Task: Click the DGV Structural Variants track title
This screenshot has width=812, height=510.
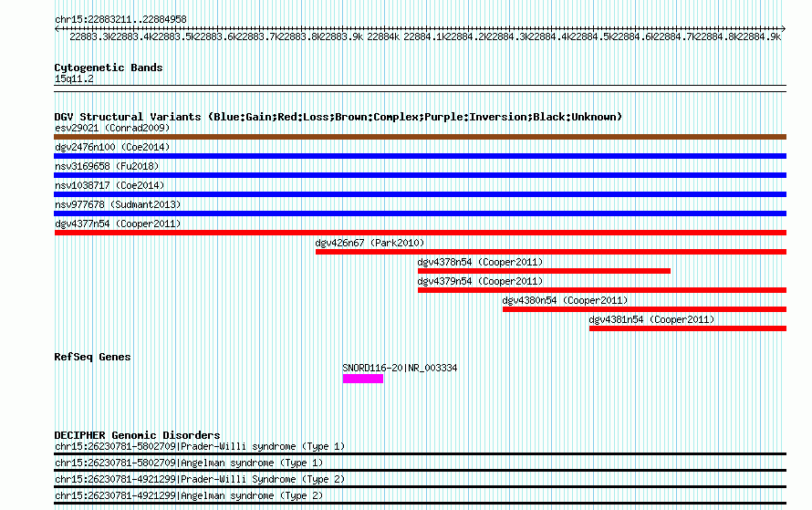Action: (x=338, y=117)
